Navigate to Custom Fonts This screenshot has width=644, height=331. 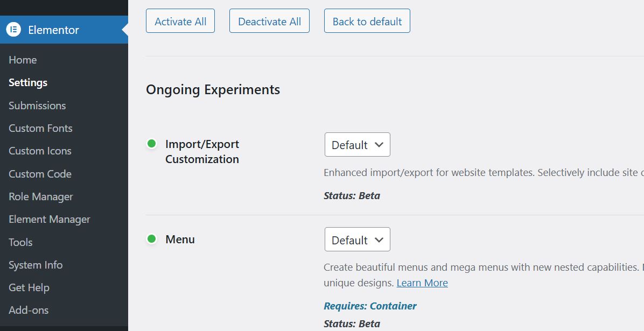coord(40,128)
